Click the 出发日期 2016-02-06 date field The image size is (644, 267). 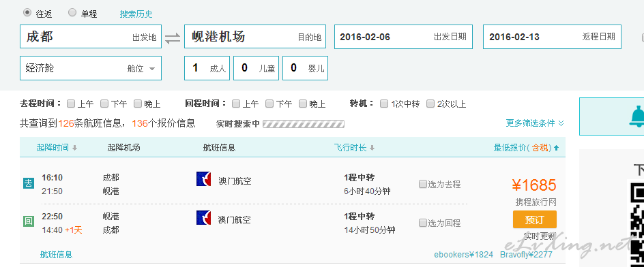[x=403, y=37]
